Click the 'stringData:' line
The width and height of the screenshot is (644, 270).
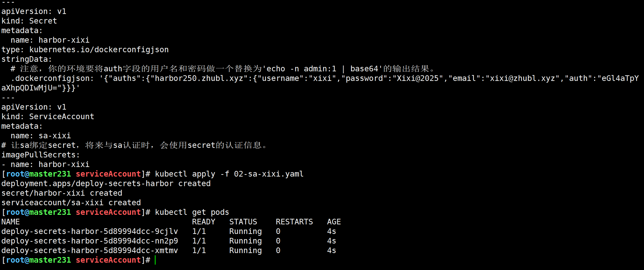pyautogui.click(x=26, y=59)
